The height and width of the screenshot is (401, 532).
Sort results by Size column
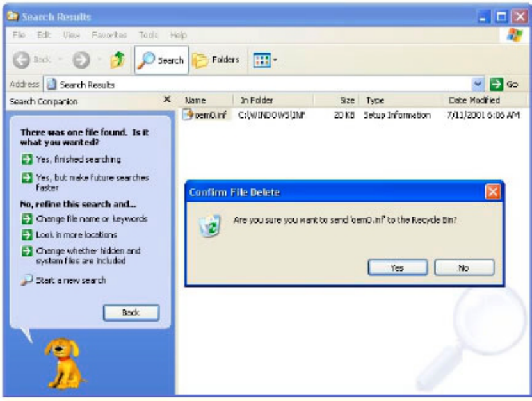pyautogui.click(x=337, y=100)
